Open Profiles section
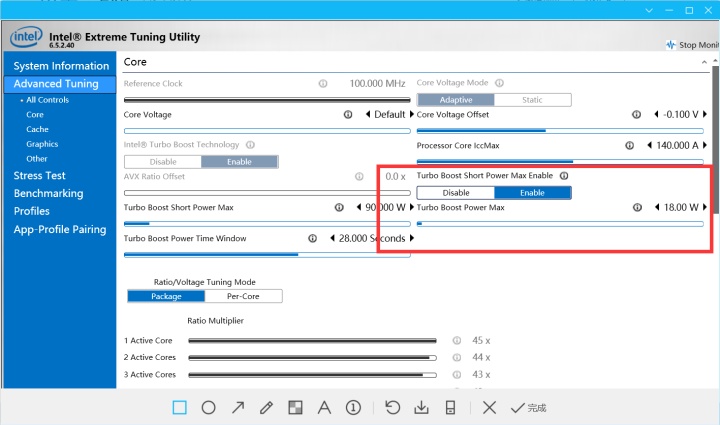Screen dimensions: 720x425 [31, 211]
